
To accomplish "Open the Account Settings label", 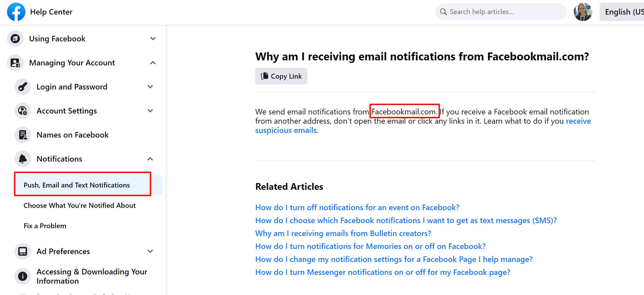I will pos(67,111).
